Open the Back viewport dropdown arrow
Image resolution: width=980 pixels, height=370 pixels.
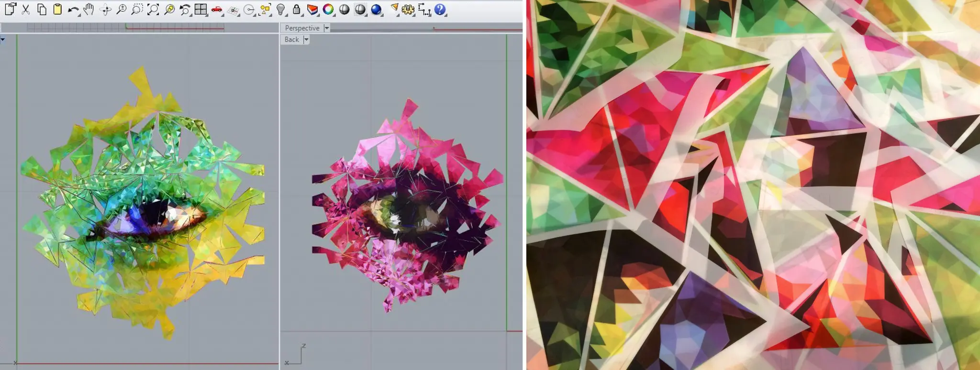[x=306, y=40]
